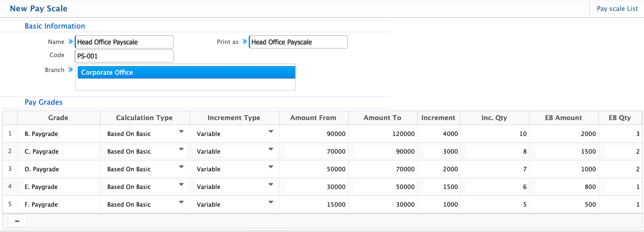Click the minus button to remove row
644x232 pixels.
point(17,221)
